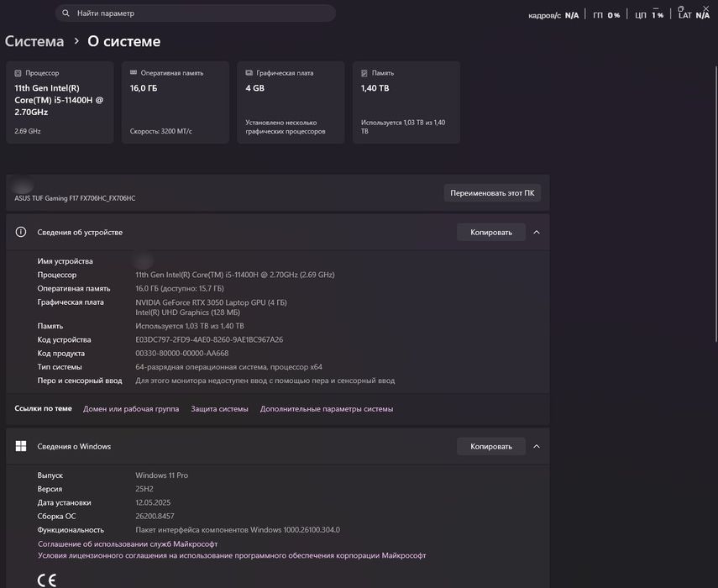The height and width of the screenshot is (588, 718).
Task: Click the version value '25H2'
Action: click(144, 489)
